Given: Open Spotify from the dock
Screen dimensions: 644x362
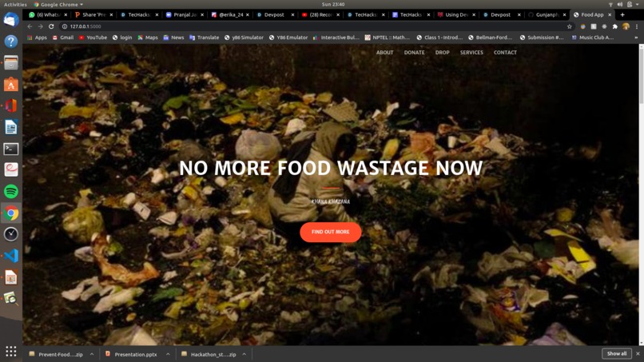Looking at the screenshot, I should (x=10, y=192).
